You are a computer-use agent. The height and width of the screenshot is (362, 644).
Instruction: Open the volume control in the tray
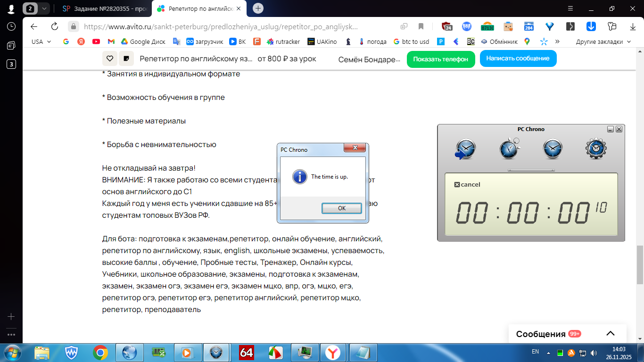coord(593,353)
